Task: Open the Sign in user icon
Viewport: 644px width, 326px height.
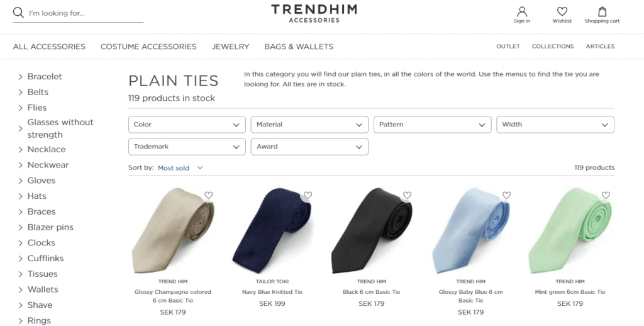Action: click(x=521, y=11)
